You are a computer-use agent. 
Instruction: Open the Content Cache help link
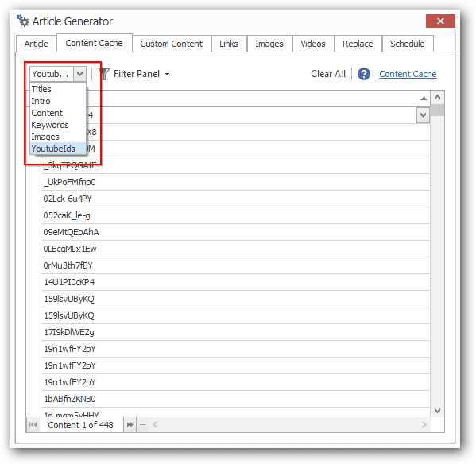tap(408, 74)
